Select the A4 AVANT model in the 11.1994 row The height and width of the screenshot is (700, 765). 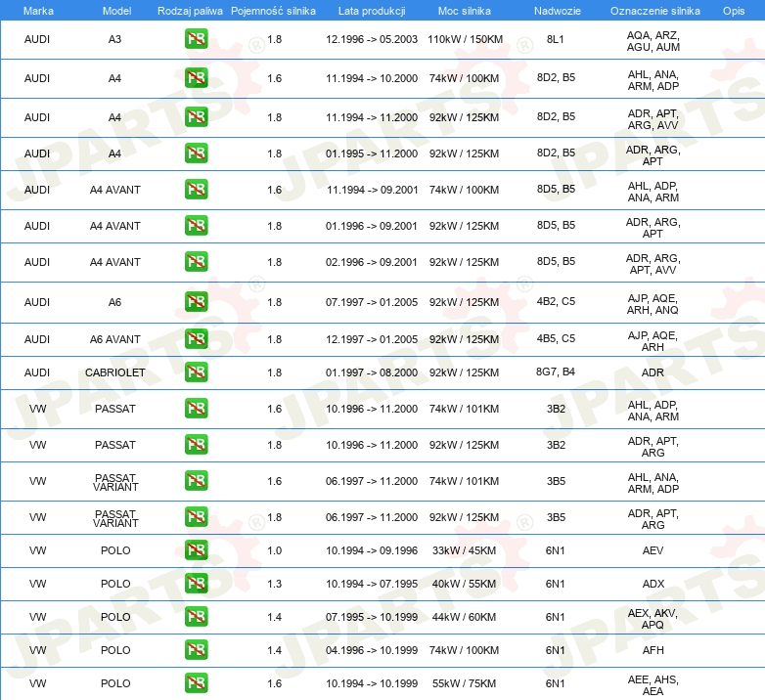(x=115, y=190)
